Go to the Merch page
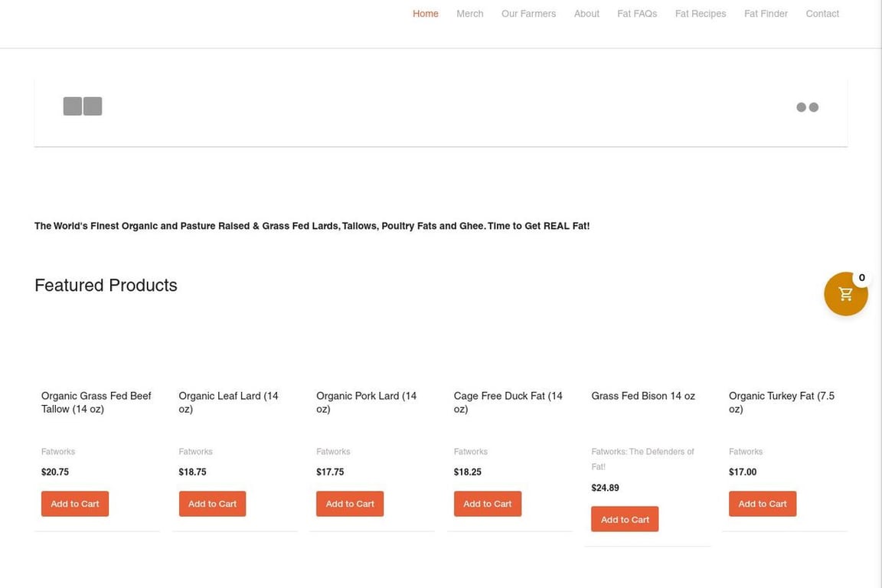The height and width of the screenshot is (588, 882). (469, 14)
